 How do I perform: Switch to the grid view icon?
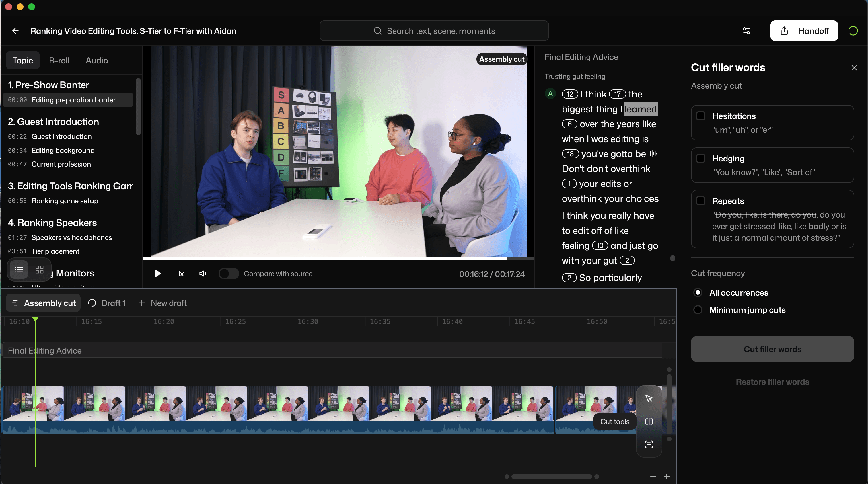(39, 270)
